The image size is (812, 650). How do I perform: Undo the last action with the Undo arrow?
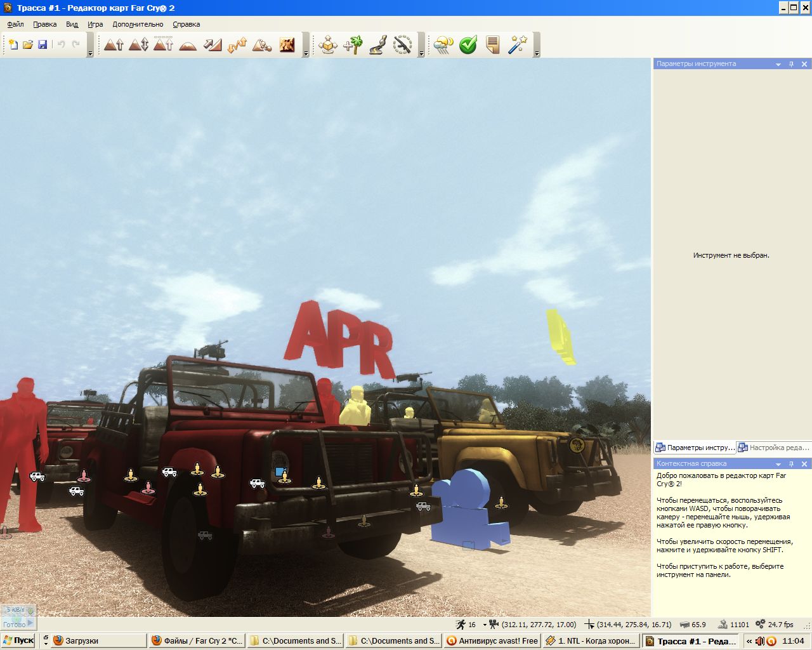click(x=62, y=44)
